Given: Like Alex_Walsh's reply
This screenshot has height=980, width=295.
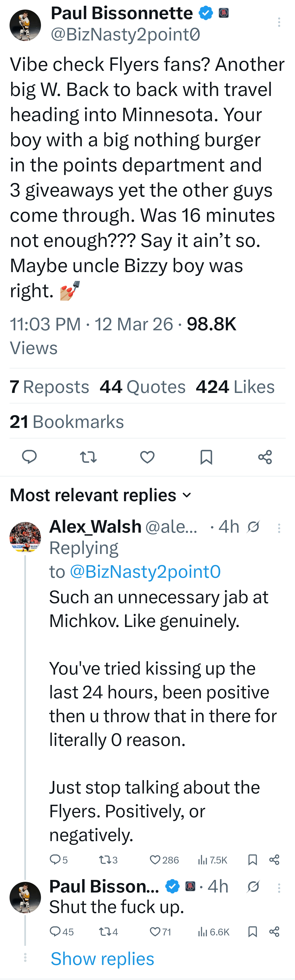Looking at the screenshot, I should [x=155, y=860].
